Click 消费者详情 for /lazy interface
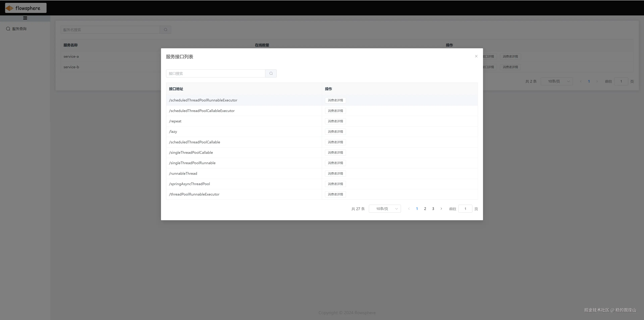 point(335,132)
